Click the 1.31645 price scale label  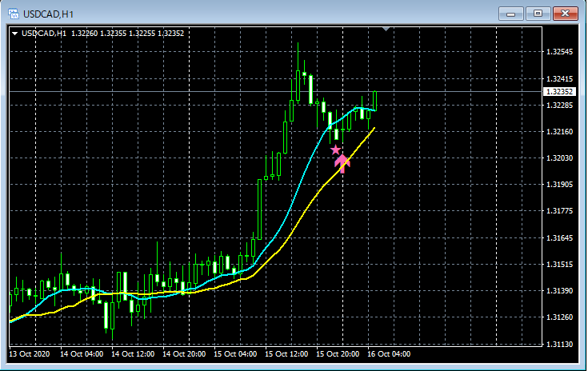559,238
